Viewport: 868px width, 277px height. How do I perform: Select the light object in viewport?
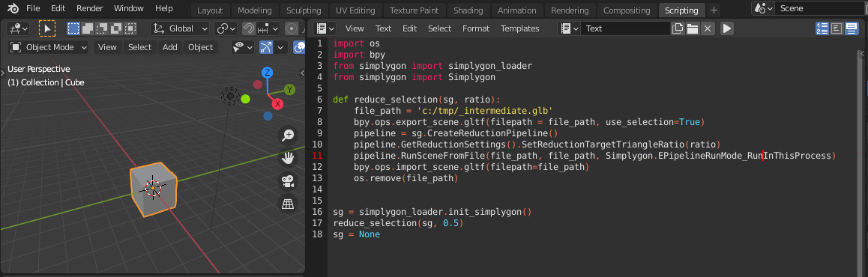coord(230,96)
